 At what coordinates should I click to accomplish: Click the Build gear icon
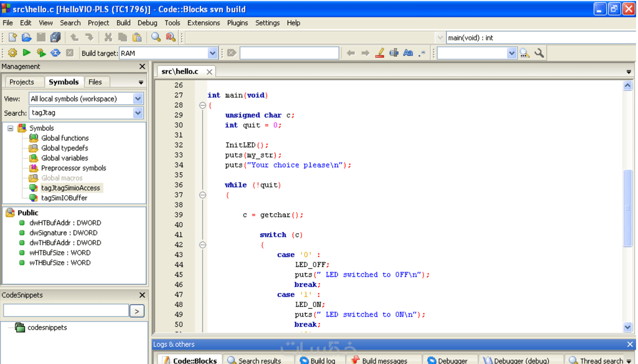coord(12,53)
